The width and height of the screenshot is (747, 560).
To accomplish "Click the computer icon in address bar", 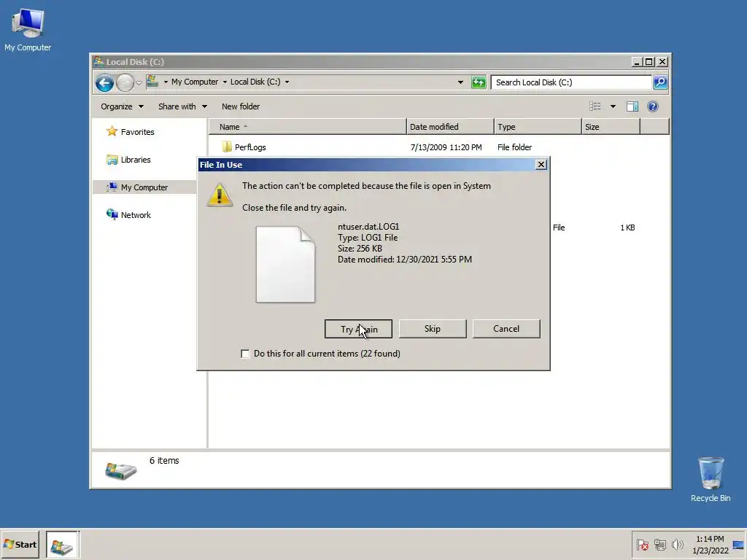I will (152, 82).
